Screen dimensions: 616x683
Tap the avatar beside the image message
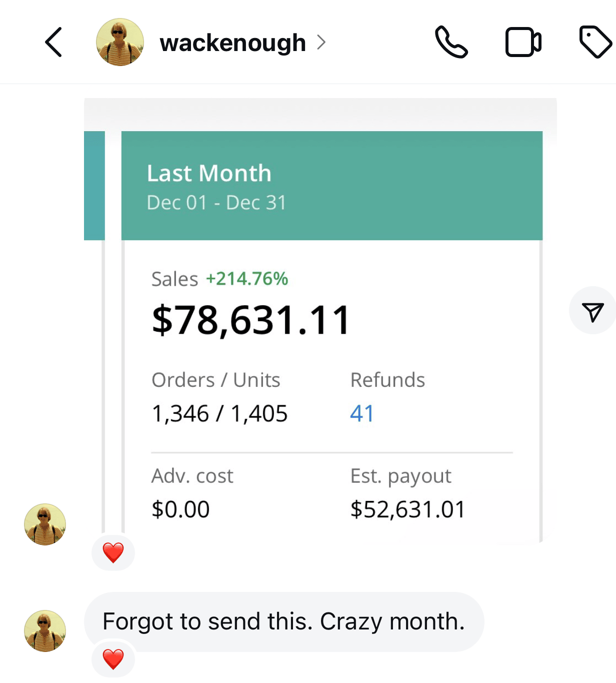[x=45, y=524]
